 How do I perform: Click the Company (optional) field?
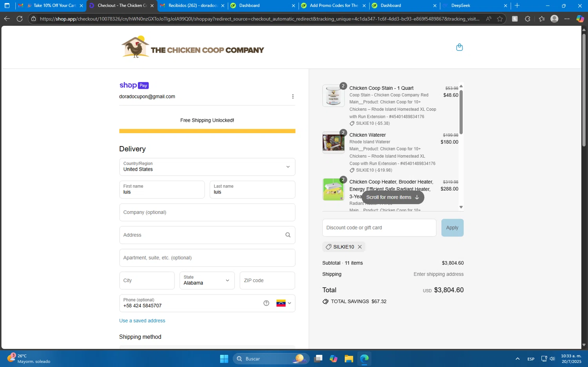(207, 212)
